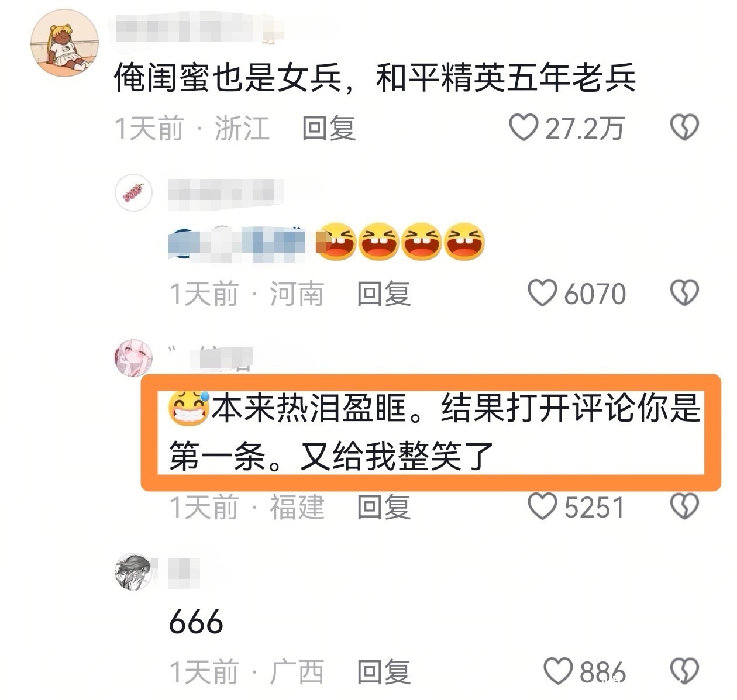Like the laughing emoji reply with 6070 likes
The height and width of the screenshot is (700, 737).
point(542,293)
